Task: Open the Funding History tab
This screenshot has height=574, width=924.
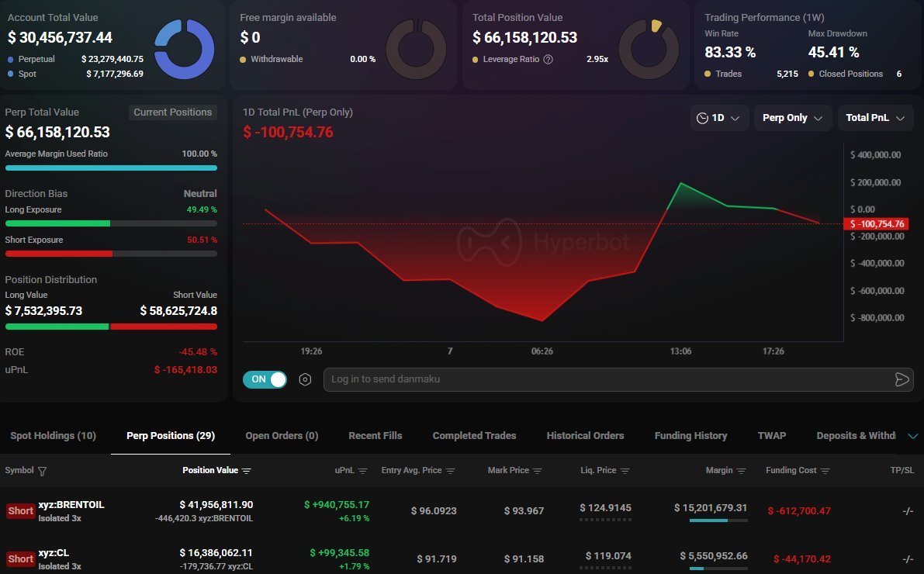Action: pyautogui.click(x=690, y=435)
